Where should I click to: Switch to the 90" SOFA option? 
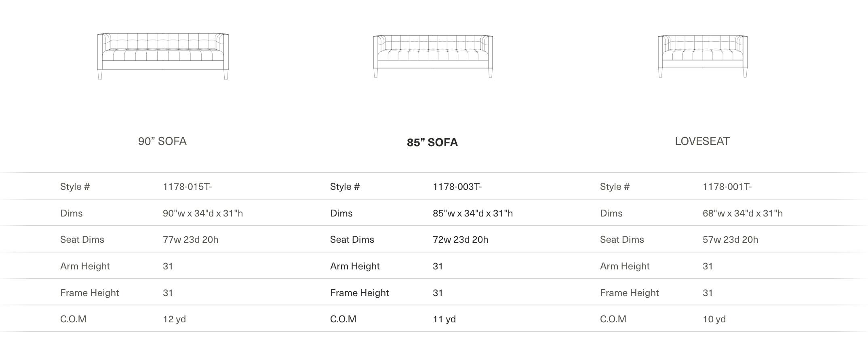coord(162,141)
